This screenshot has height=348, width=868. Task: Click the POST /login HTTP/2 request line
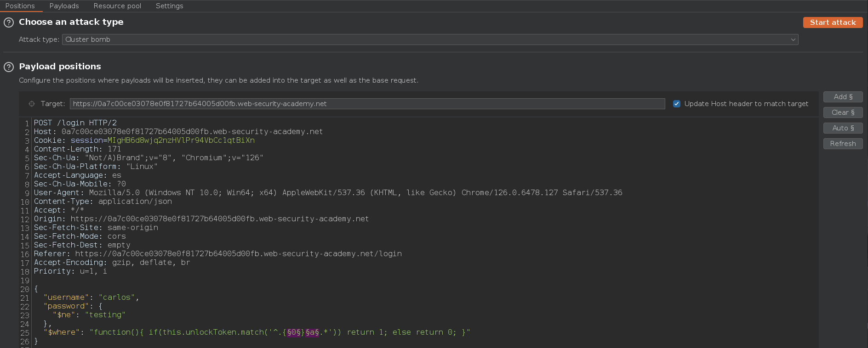(75, 123)
